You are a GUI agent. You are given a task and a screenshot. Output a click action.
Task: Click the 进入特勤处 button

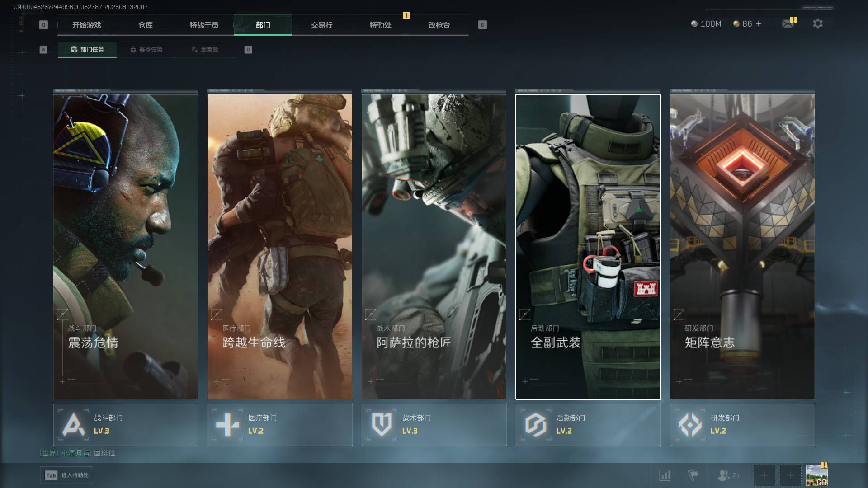pos(66,475)
